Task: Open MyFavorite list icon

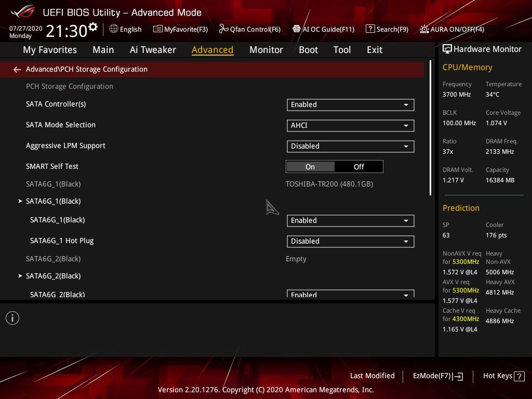Action: tap(158, 29)
